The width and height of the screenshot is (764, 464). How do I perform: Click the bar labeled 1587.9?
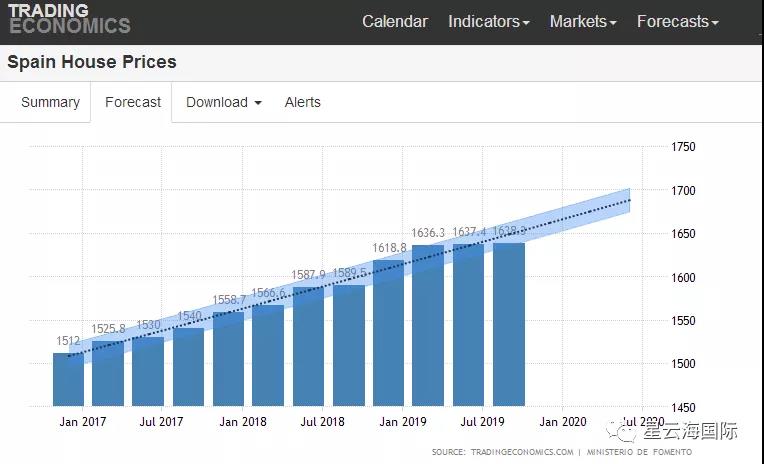(308, 346)
